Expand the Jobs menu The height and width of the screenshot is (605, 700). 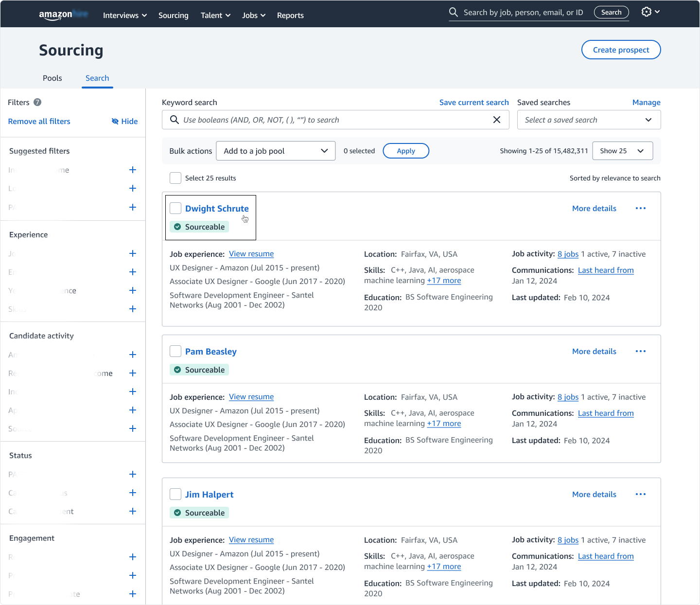pyautogui.click(x=254, y=15)
